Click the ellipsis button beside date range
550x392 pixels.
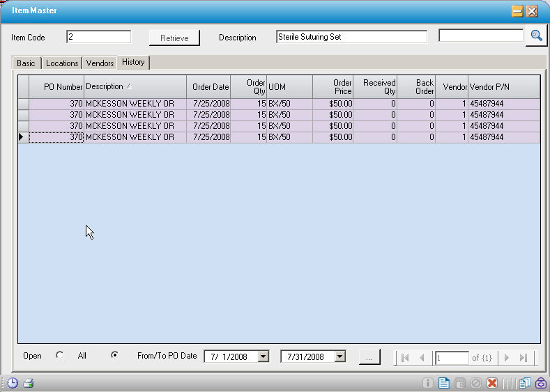(369, 357)
